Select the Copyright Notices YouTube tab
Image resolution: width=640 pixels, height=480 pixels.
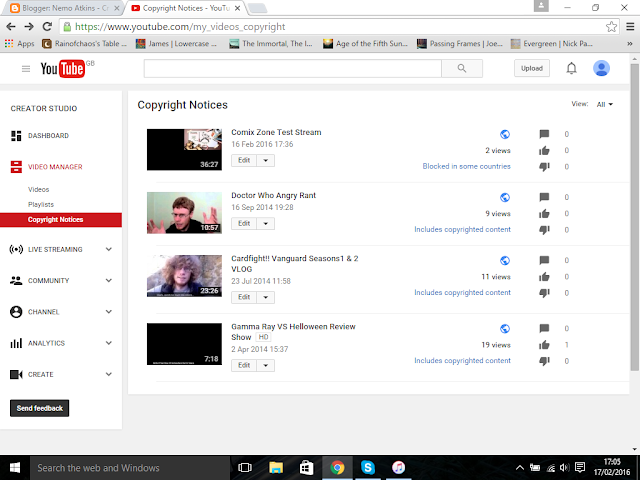point(186,8)
